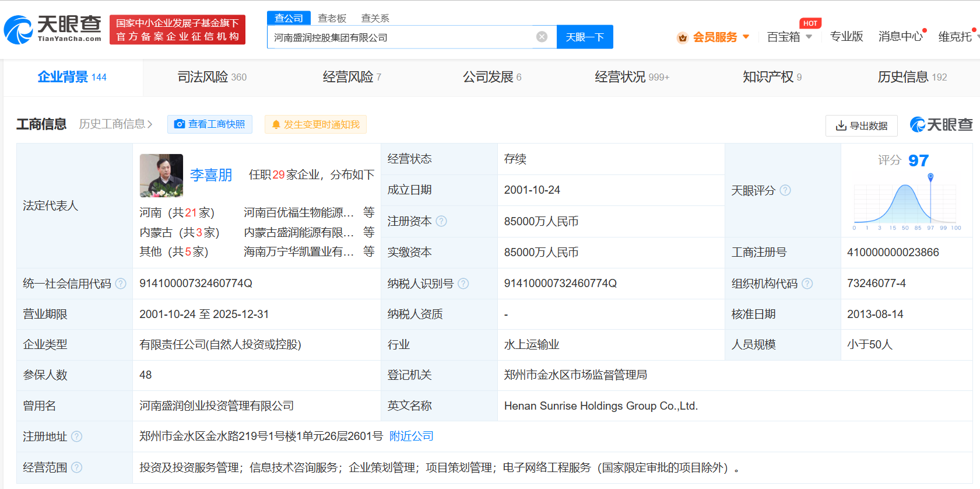Image resolution: width=980 pixels, height=489 pixels.
Task: Open the 知识产权 tab
Action: tap(772, 77)
